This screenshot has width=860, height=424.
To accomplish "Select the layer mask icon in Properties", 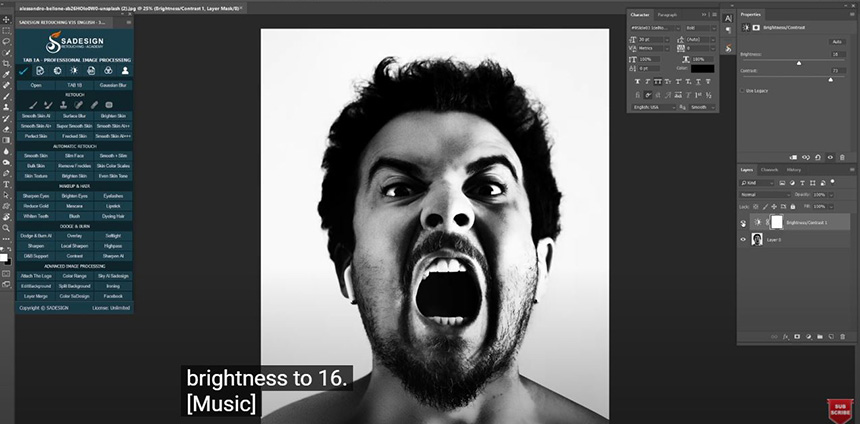I will 756,27.
